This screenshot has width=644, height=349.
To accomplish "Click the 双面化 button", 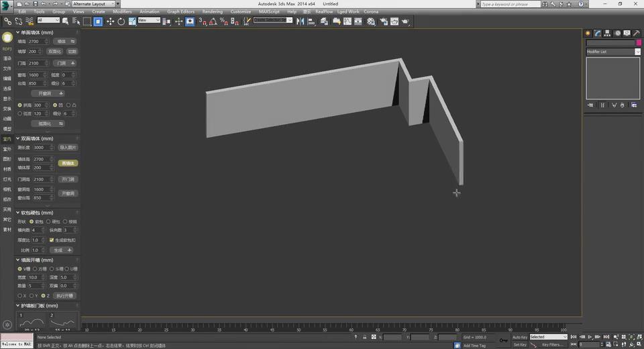I will [54, 52].
